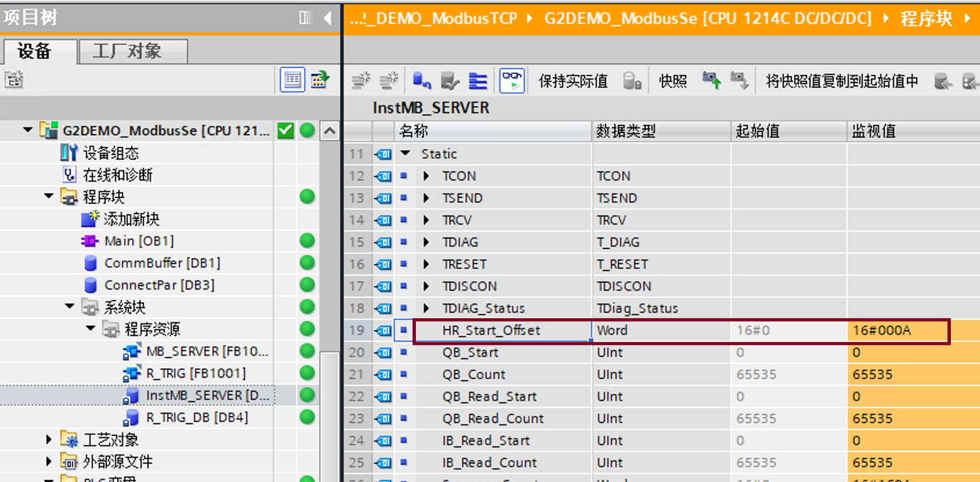The height and width of the screenshot is (482, 980).
Task: Toggle the project tree details view button
Action: click(292, 80)
